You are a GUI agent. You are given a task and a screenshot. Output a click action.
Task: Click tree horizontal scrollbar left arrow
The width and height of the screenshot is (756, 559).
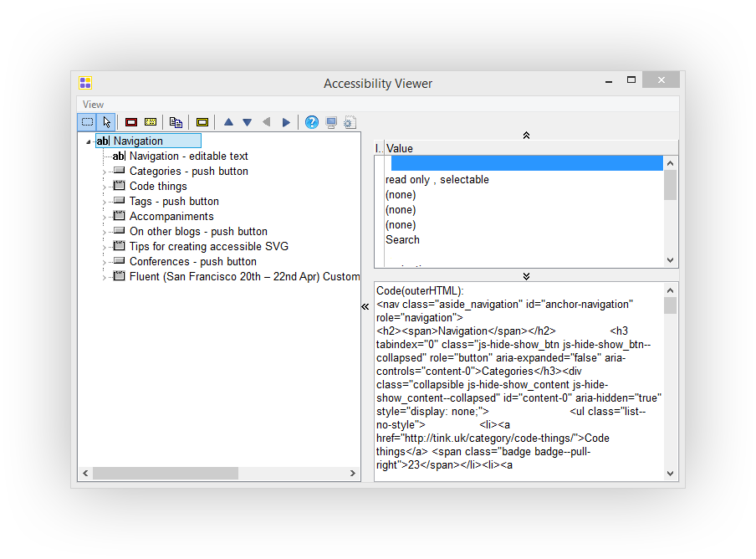pyautogui.click(x=85, y=474)
